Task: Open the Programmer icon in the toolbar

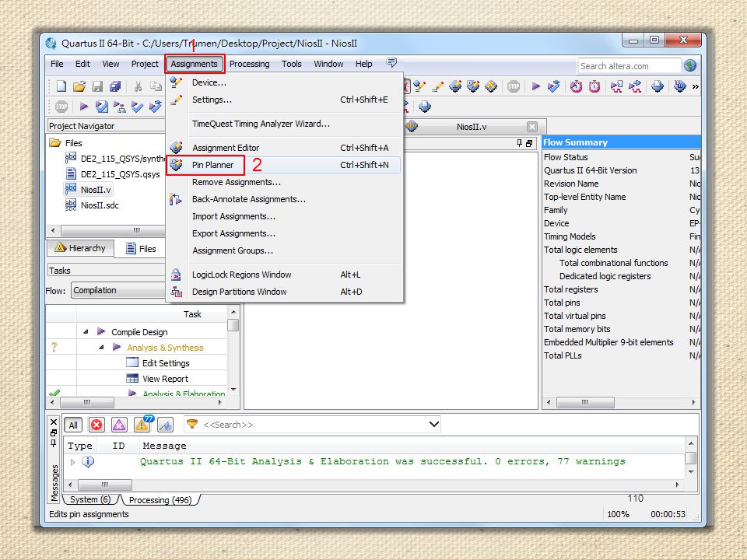Action: coord(680,86)
